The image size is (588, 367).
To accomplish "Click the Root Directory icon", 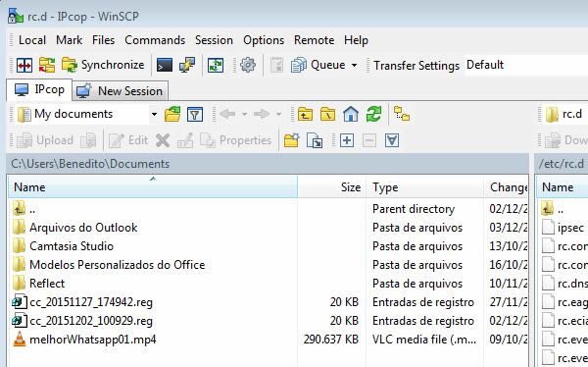I will tap(327, 114).
